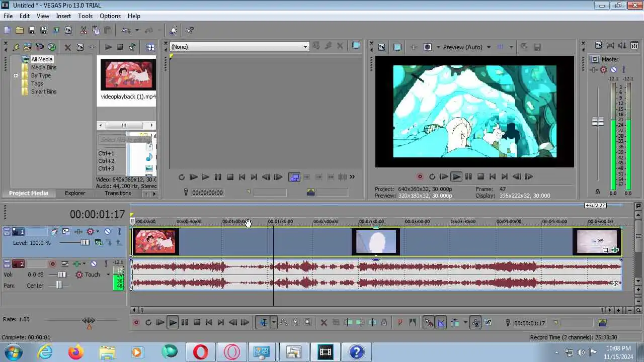Viewport: 644px width, 362px height.
Task: Expand the By Type tree node
Action: click(16, 75)
